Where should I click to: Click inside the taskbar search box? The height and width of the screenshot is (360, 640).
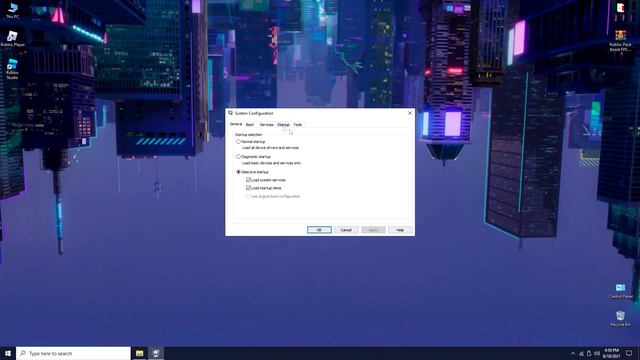pos(73,353)
